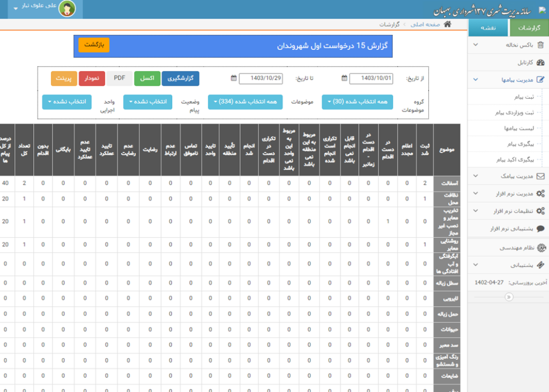
Task: Click the trash icon beside باکس تخاله
Action: coord(540,46)
